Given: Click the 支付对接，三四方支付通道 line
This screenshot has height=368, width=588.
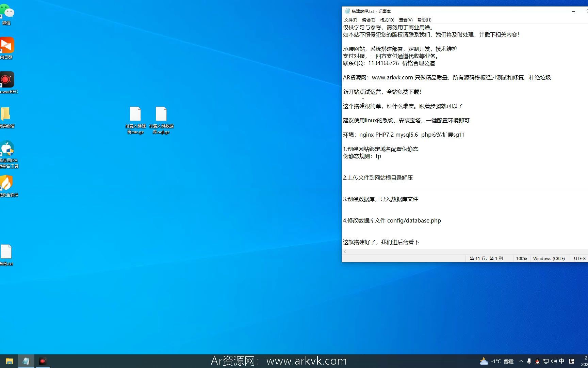Looking at the screenshot, I should coord(392,56).
